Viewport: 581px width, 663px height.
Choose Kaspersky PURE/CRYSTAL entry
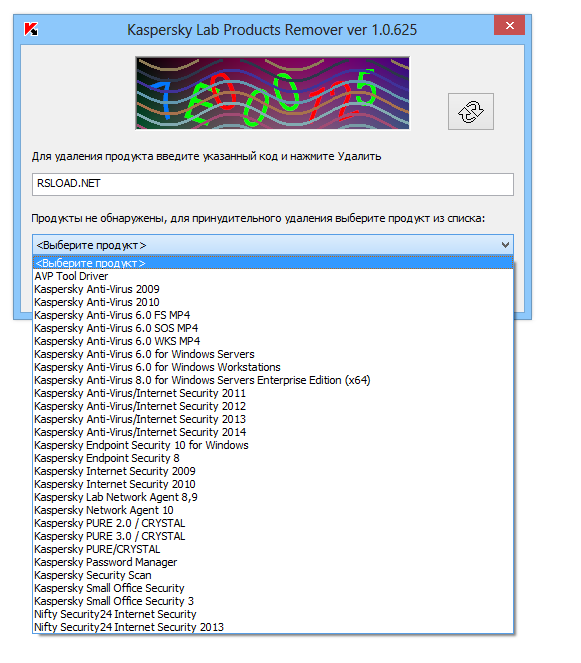coord(273,549)
